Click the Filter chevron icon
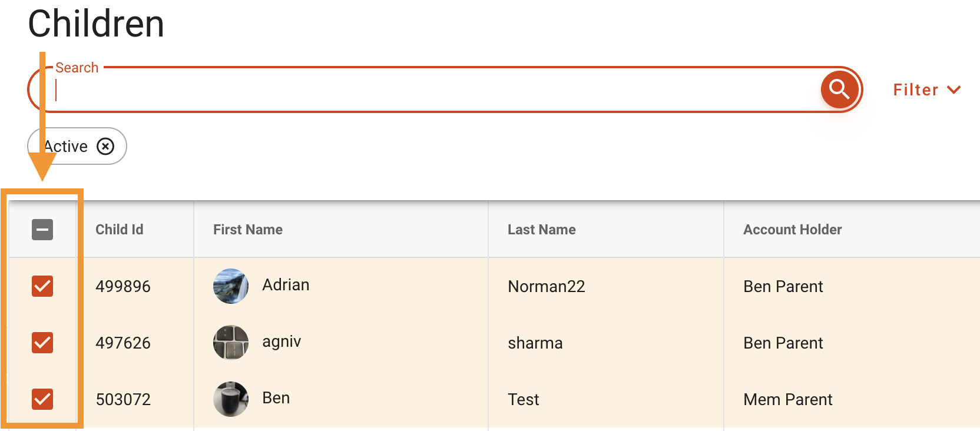Screen dimensions: 980x431 [x=953, y=89]
